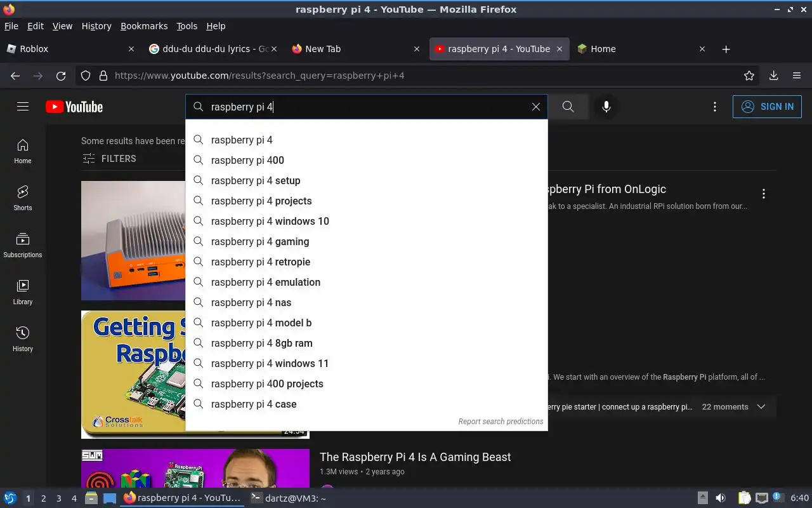This screenshot has width=812, height=508.
Task: Open 'The Raspberry Pi 4 Is A Gaming Beast' video
Action: click(x=416, y=457)
